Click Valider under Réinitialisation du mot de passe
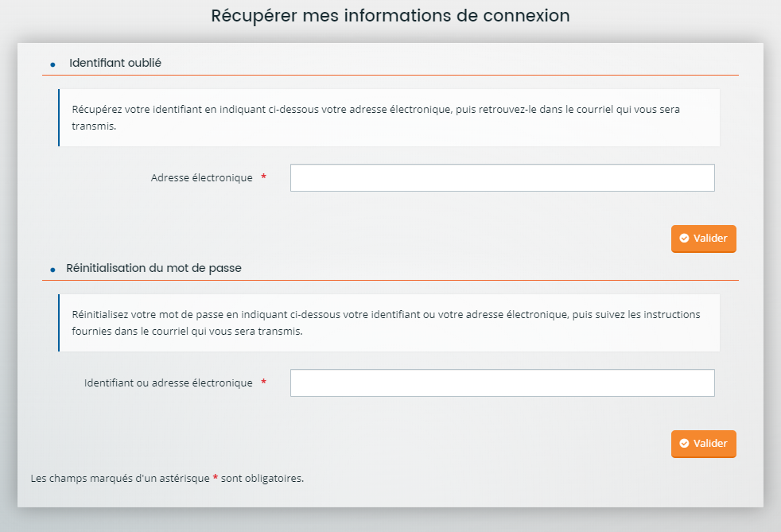 pyautogui.click(x=703, y=444)
